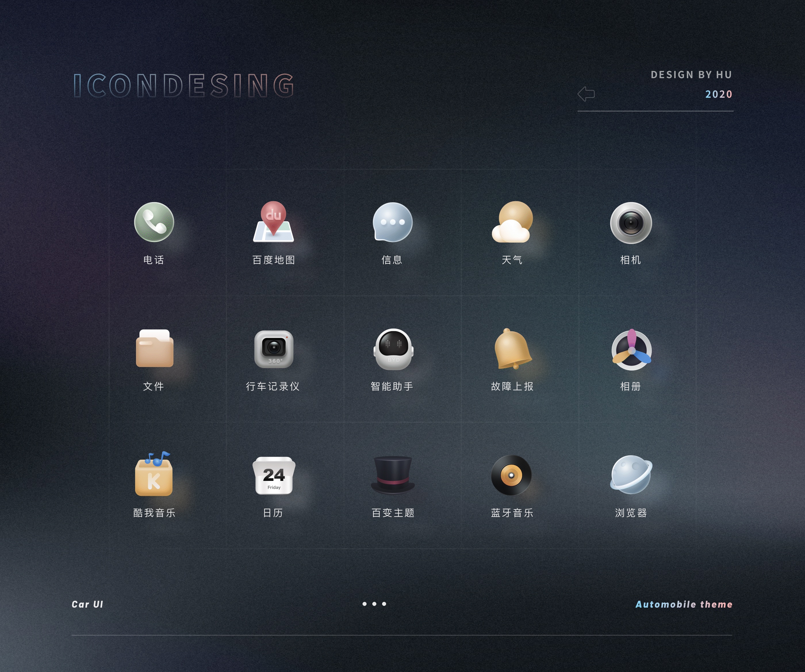805x672 pixels.
Task: Open the top hat Themes icon
Action: (x=393, y=475)
